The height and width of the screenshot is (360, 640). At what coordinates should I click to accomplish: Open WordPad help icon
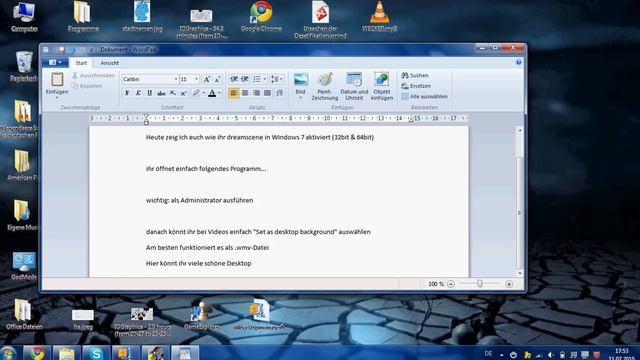pyautogui.click(x=518, y=62)
